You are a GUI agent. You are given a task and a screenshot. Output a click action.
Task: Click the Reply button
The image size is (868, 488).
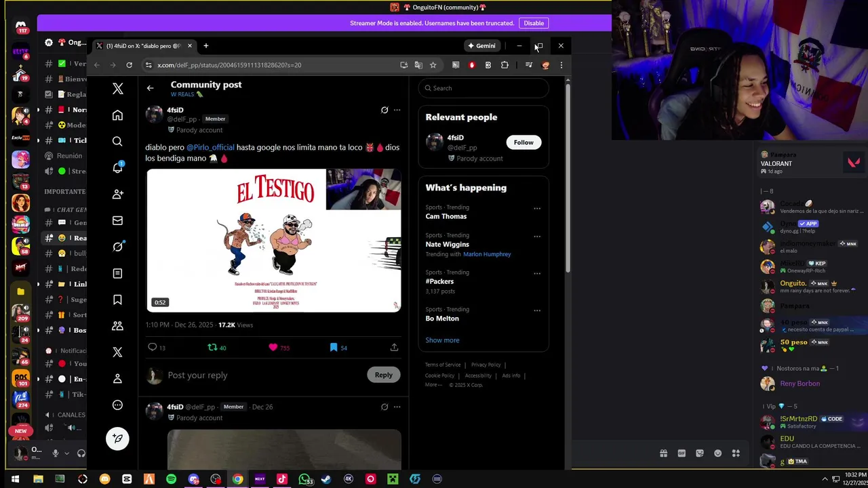click(384, 375)
